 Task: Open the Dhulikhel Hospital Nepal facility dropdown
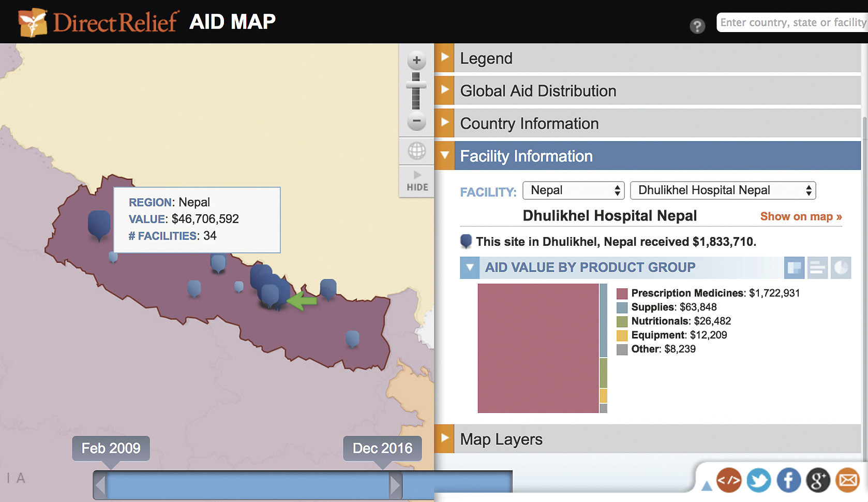[723, 190]
